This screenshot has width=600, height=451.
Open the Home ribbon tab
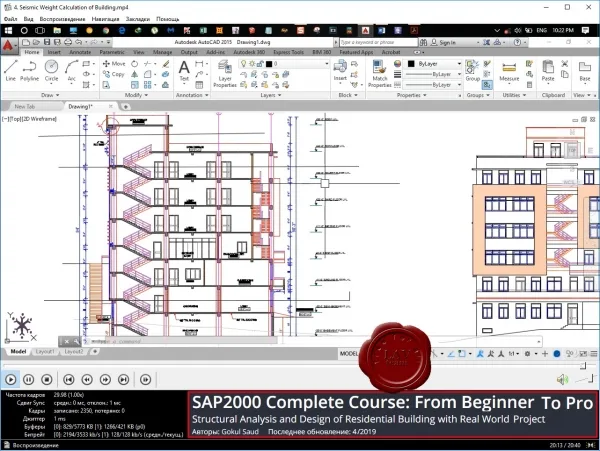click(32, 52)
